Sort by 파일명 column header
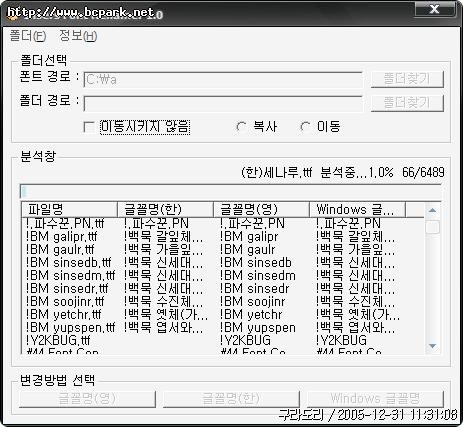The height and width of the screenshot is (427, 463). [x=69, y=209]
